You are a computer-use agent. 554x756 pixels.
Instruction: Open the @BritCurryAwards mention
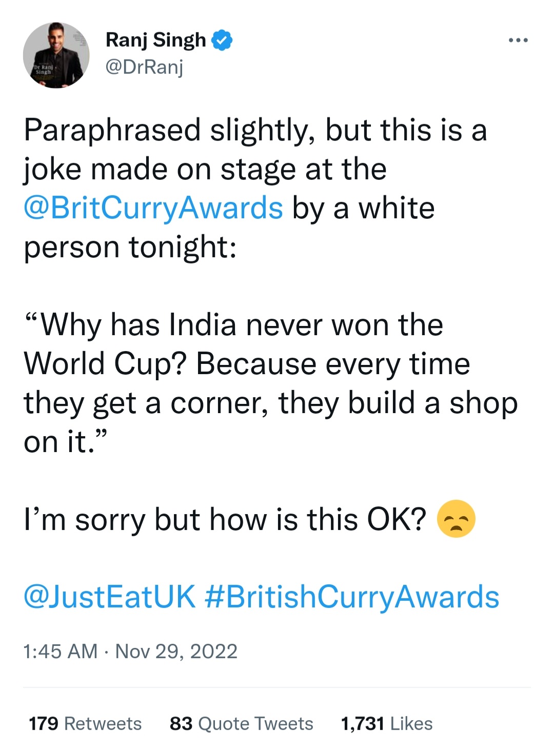coord(153,209)
